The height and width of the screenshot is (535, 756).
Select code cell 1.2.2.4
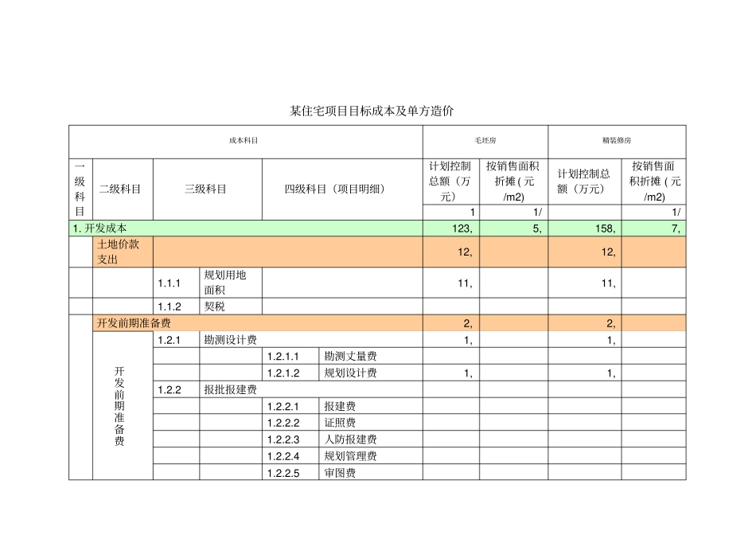(x=290, y=456)
